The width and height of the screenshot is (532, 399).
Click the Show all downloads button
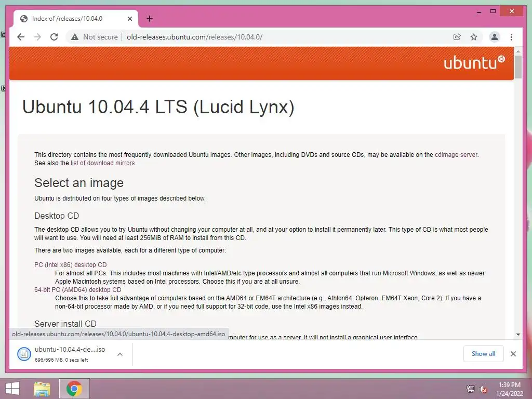[x=483, y=353]
